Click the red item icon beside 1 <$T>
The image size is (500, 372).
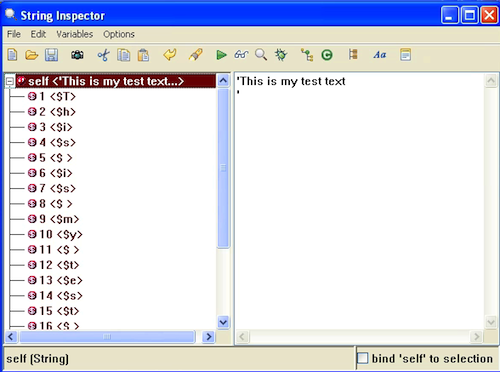point(32,96)
